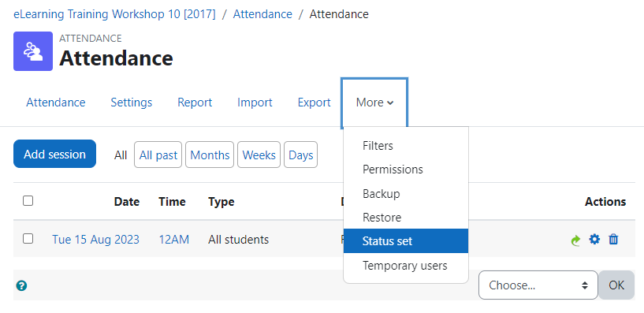Click the help question mark icon

point(21,286)
